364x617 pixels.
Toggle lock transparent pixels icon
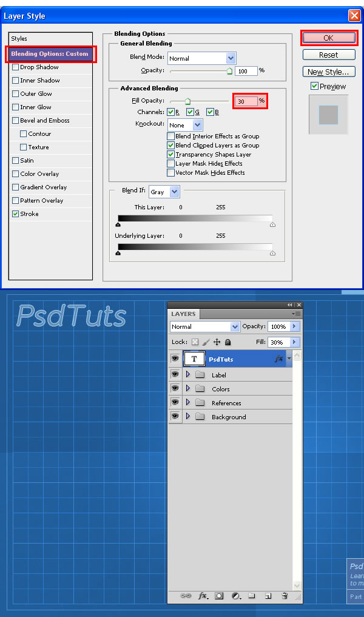195,342
